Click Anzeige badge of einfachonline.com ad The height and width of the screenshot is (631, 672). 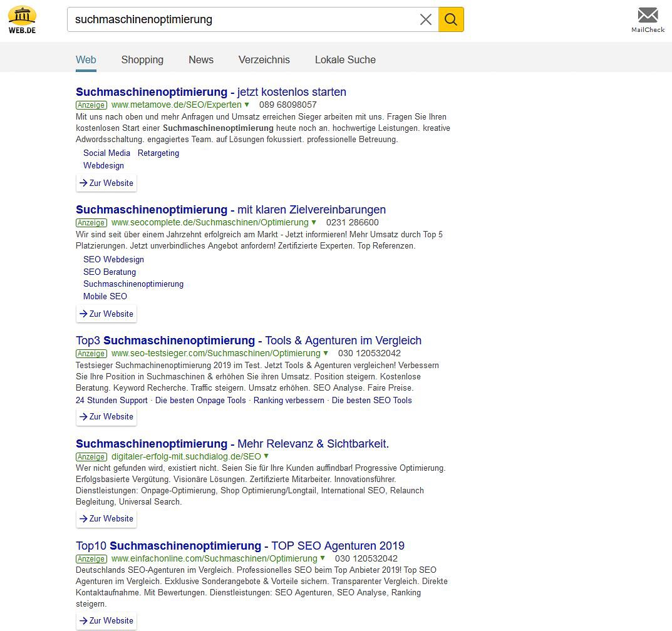coord(91,559)
